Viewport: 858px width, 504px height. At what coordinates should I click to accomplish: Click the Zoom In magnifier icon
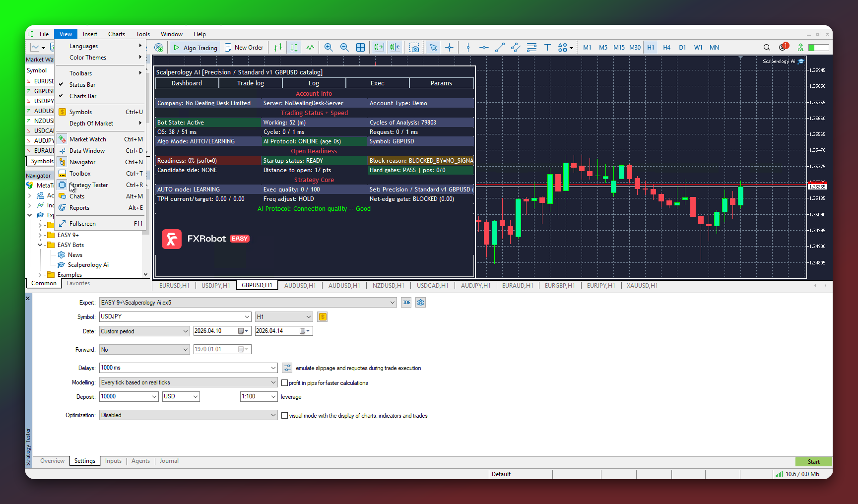329,47
